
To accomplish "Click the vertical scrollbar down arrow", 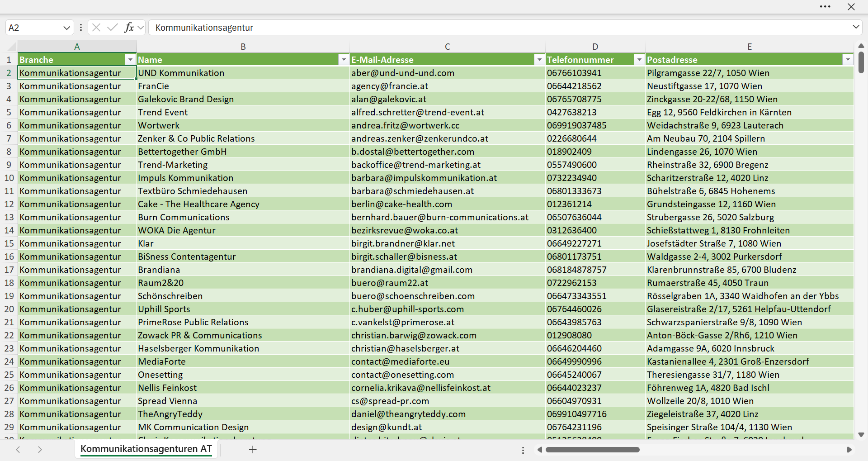I will [x=861, y=435].
